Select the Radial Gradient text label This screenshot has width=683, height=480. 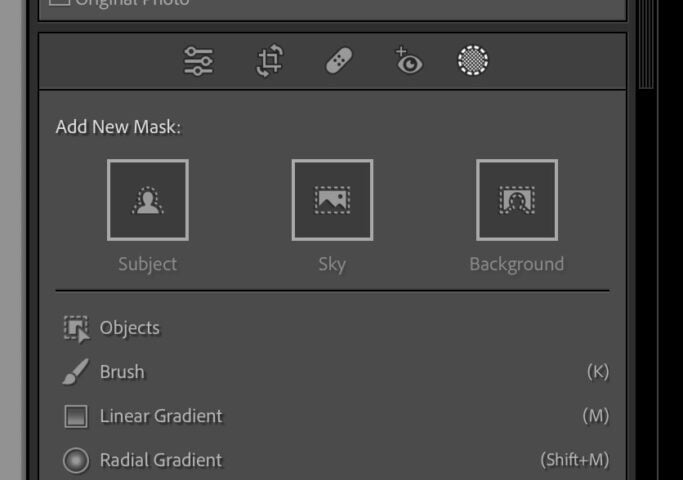(161, 460)
